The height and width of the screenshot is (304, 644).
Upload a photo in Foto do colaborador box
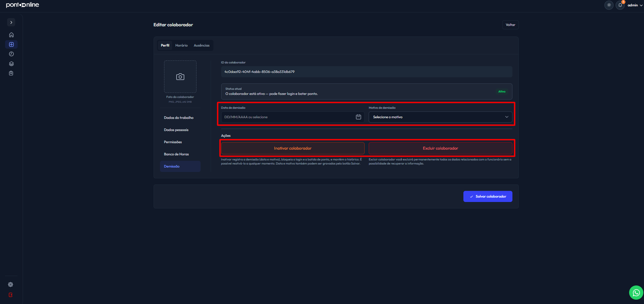[x=180, y=77]
